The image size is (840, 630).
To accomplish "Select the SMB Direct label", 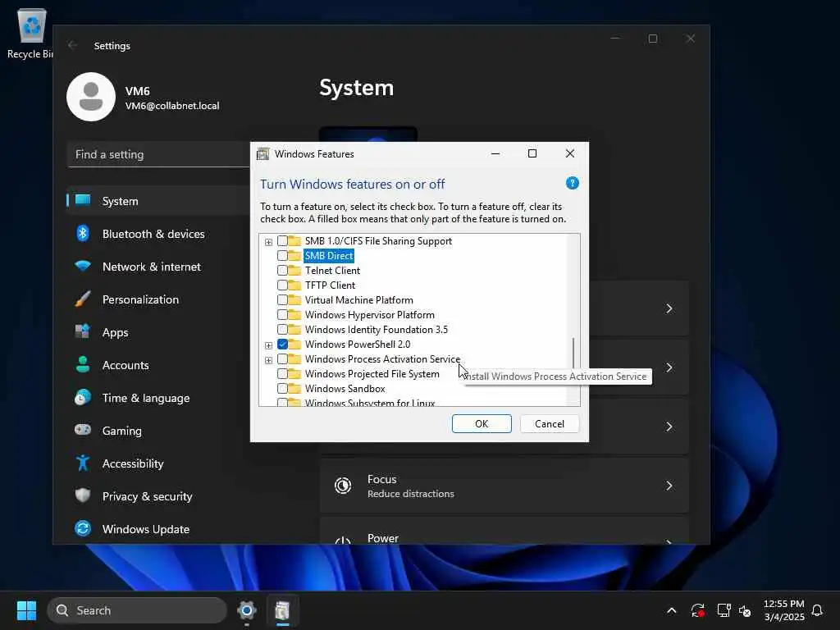I will tap(329, 256).
